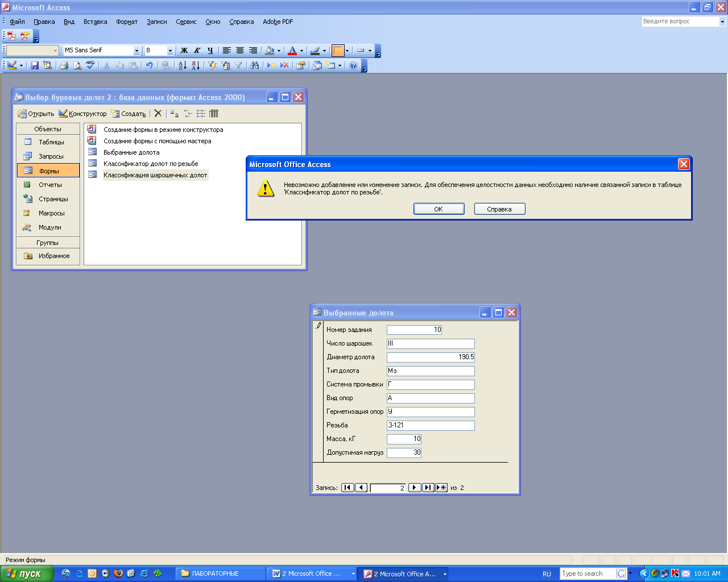Show the Database Window icon
Image resolution: width=728 pixels, height=582 pixels.
point(317,65)
